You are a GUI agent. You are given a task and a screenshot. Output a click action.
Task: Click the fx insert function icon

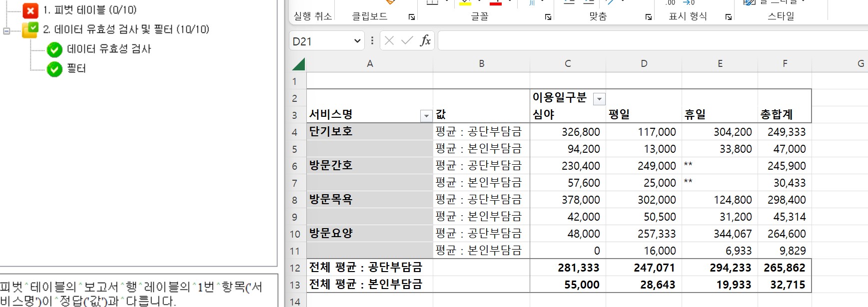425,40
